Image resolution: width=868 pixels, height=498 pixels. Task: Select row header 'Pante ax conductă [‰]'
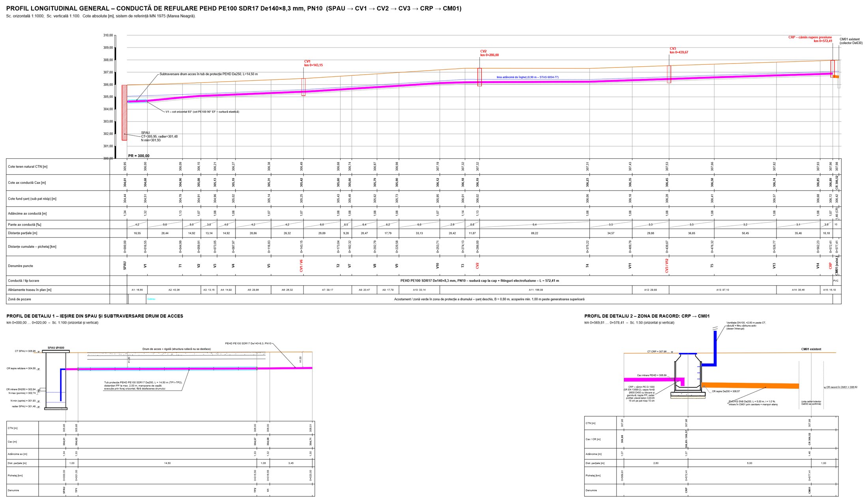pyautogui.click(x=24, y=225)
